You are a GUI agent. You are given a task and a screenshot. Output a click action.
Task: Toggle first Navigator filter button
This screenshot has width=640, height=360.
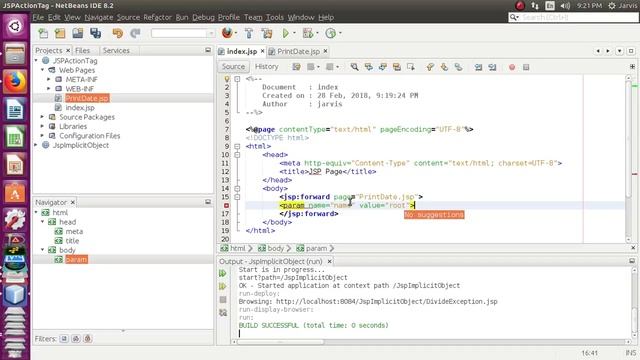pos(64,339)
